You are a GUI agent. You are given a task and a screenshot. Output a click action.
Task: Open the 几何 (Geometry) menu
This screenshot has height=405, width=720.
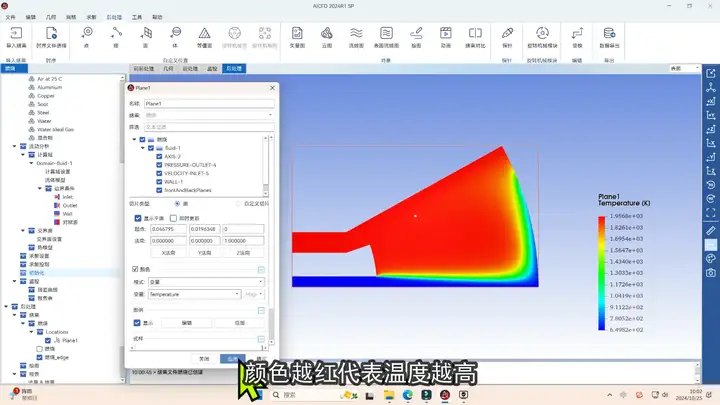pos(51,17)
